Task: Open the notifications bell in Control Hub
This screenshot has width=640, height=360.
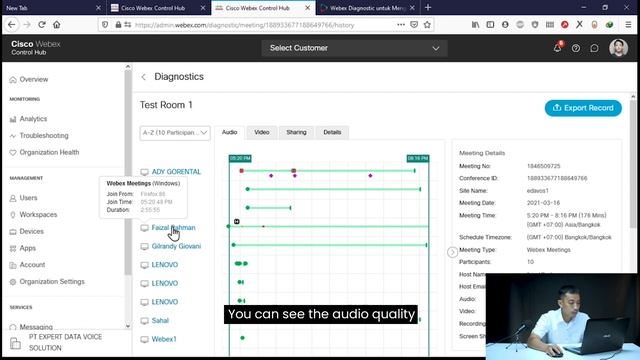Action: tap(558, 48)
